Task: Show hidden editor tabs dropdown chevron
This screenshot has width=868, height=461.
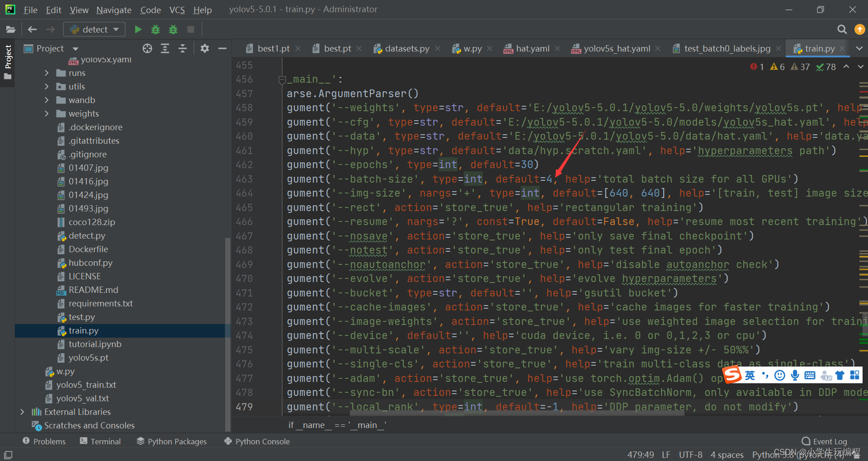Action: 859,48
